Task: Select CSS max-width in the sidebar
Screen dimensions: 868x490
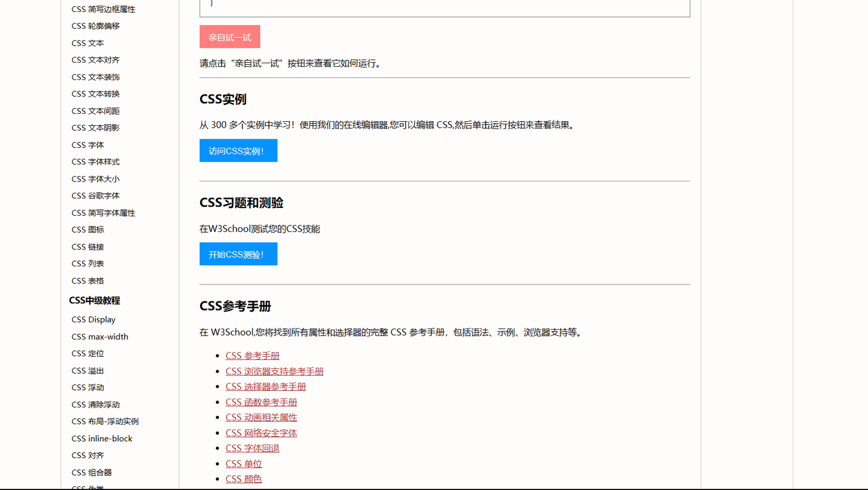Action: pyautogui.click(x=99, y=336)
